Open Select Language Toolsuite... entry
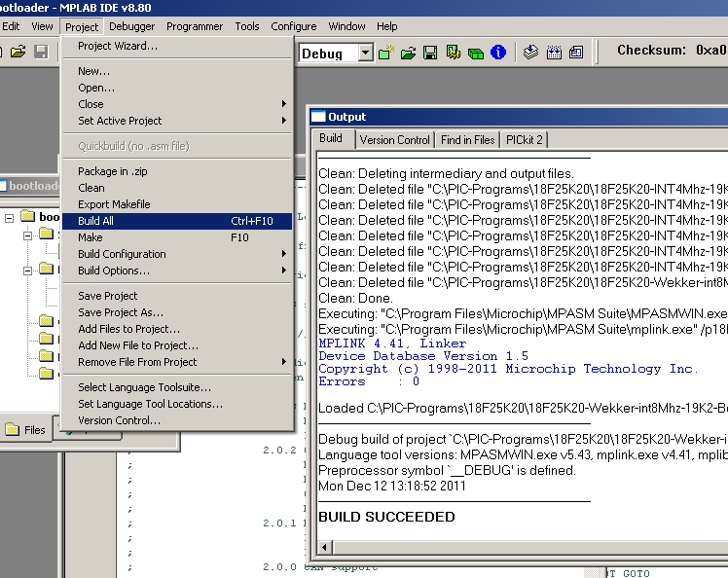728x578 pixels. [177, 387]
